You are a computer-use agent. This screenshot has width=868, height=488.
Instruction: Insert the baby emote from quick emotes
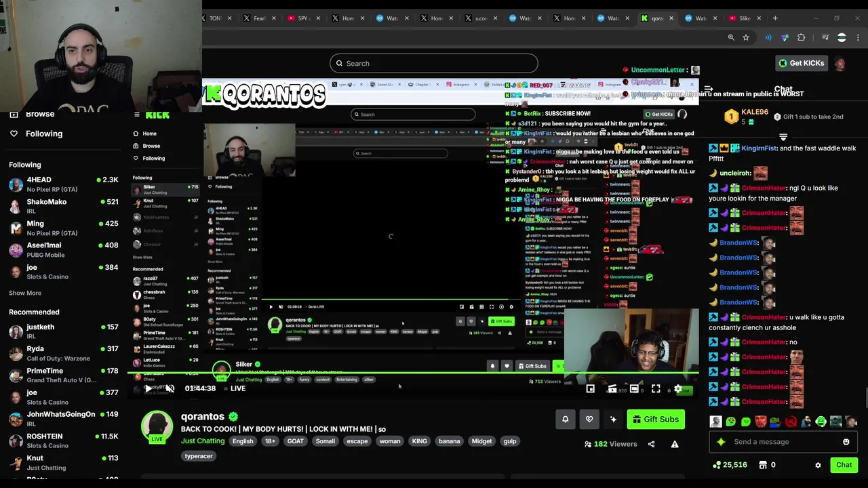[x=716, y=422]
